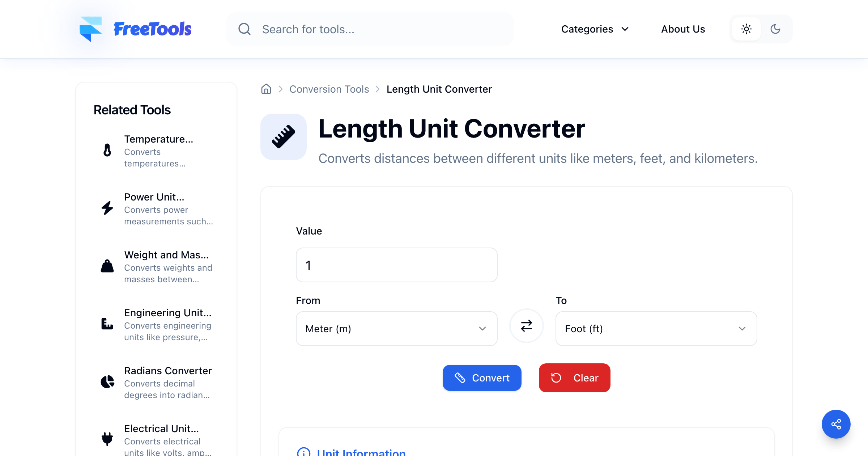Click the Radians Converter pie icon
The image size is (868, 456).
click(x=107, y=381)
